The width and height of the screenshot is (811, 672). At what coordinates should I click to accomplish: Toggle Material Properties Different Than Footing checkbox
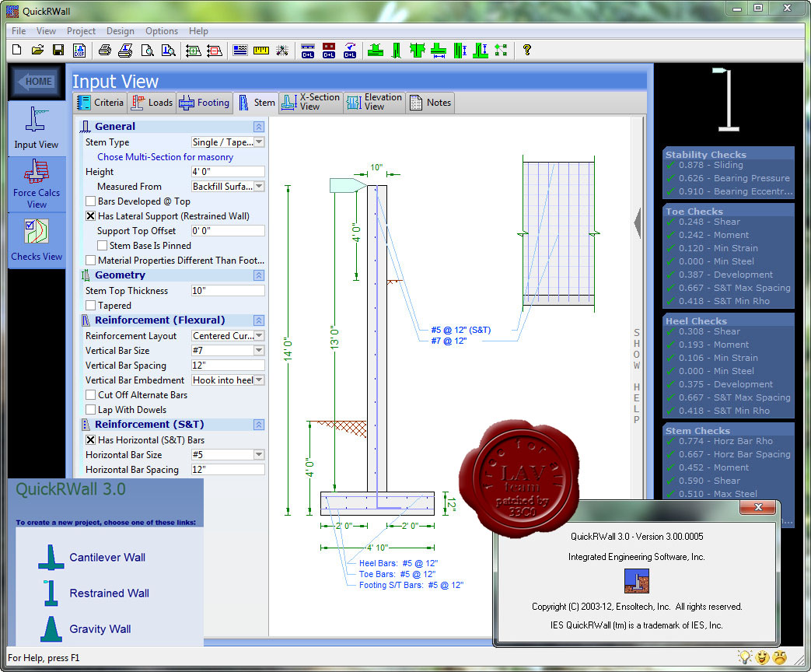90,261
